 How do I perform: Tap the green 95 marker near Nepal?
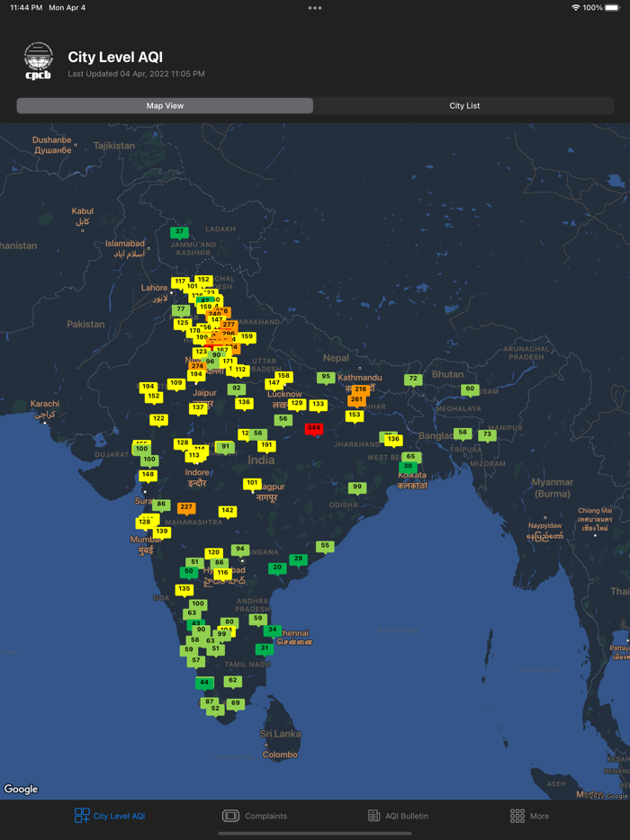pos(326,377)
